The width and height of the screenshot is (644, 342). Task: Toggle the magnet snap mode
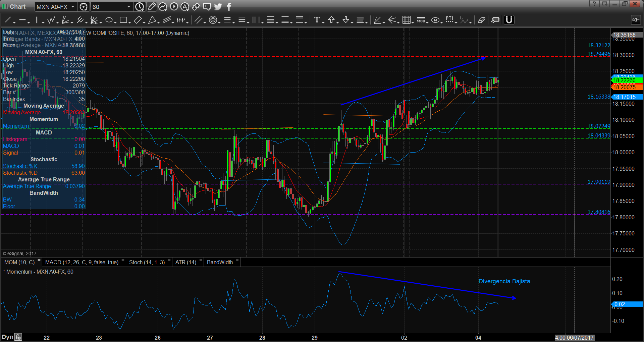tap(509, 20)
